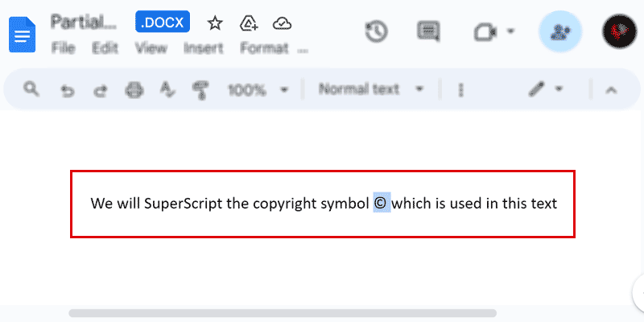Redo the last action
The width and height of the screenshot is (644, 322).
[101, 90]
